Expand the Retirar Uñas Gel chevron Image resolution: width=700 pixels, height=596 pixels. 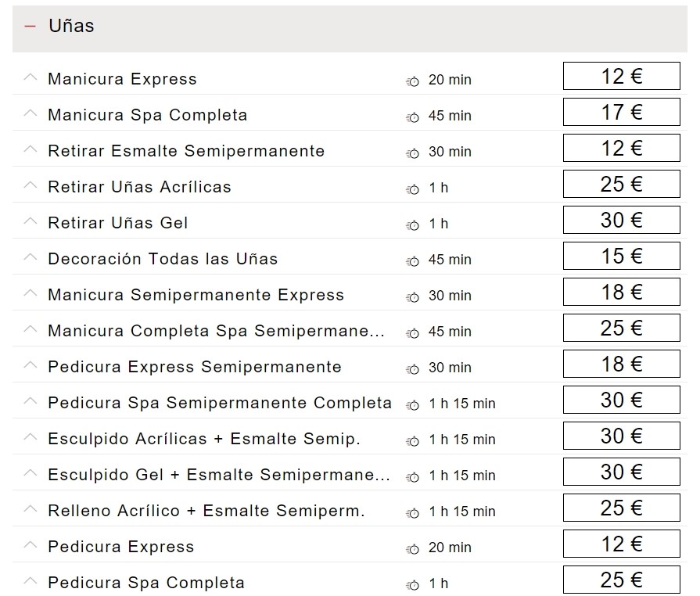(31, 221)
